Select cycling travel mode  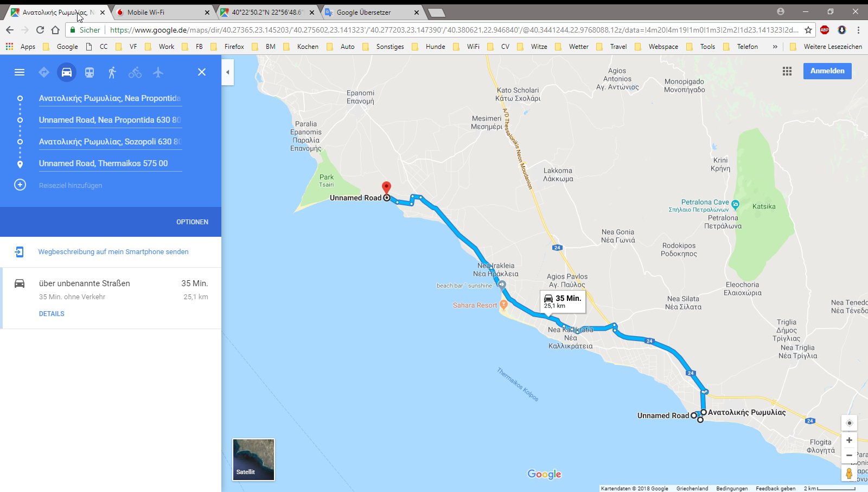point(135,72)
